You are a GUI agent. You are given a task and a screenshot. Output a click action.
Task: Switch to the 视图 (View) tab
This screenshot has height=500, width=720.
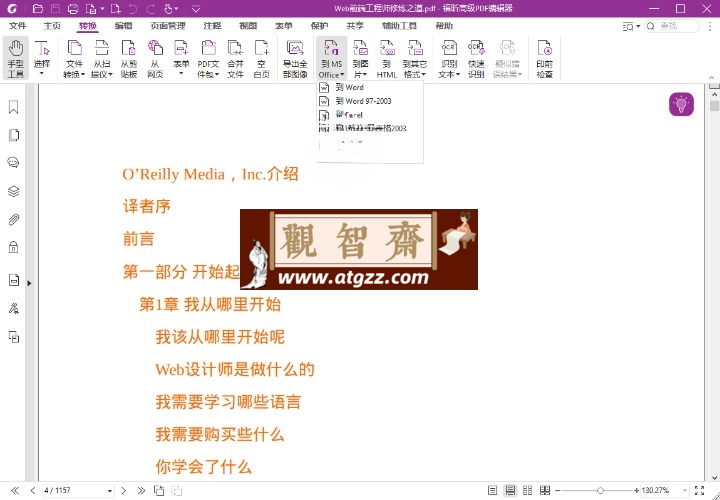coord(248,26)
